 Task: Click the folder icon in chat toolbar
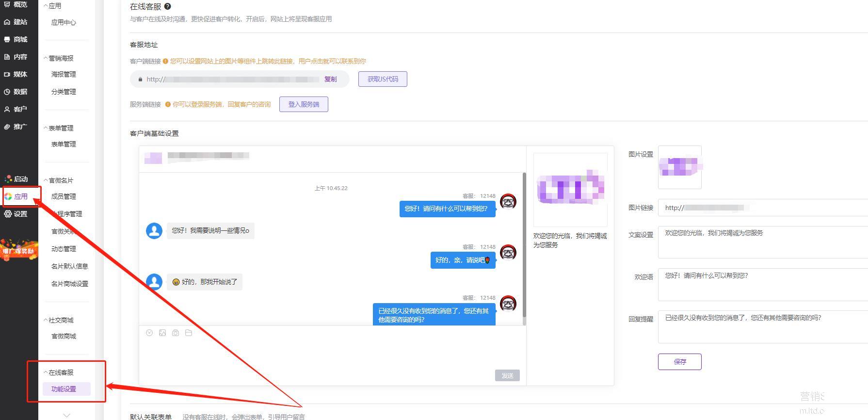189,333
